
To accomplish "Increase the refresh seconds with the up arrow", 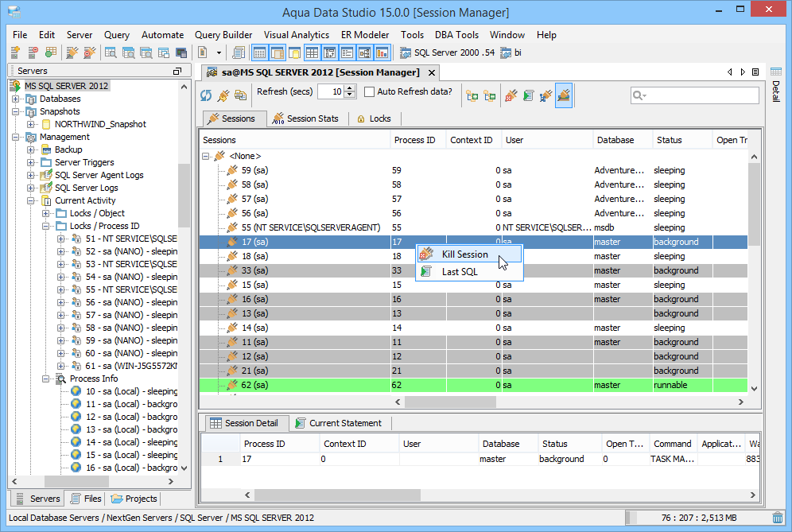I will [x=350, y=88].
